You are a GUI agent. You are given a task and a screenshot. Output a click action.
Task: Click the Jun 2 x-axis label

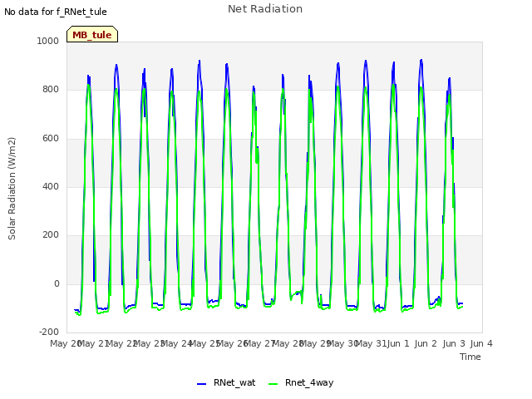426,343
